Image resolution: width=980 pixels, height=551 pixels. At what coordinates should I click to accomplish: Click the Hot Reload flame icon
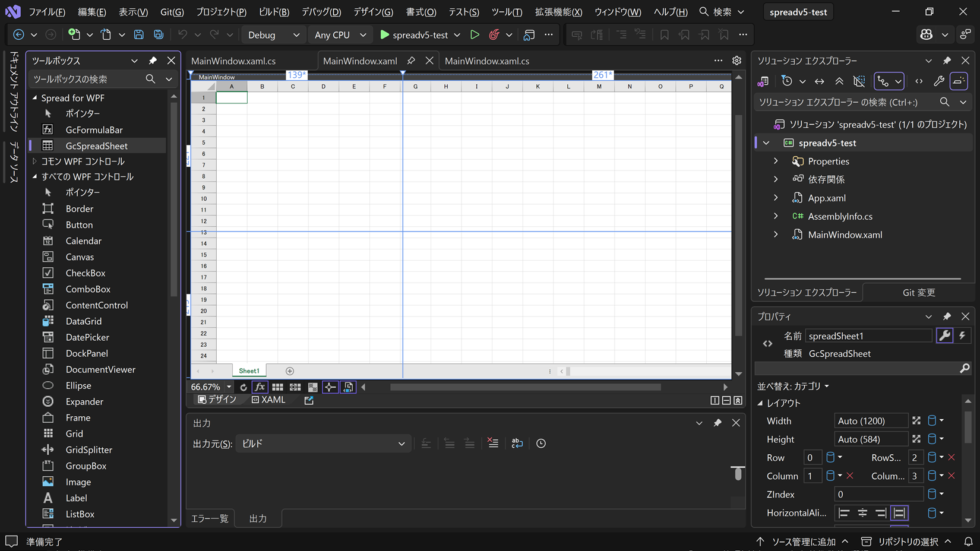coord(494,35)
